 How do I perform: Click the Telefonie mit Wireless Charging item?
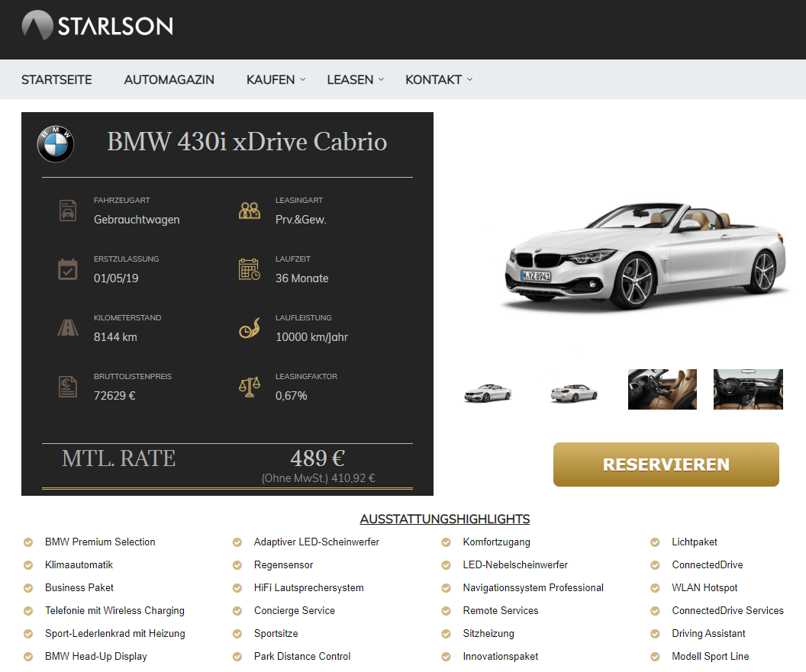114,610
